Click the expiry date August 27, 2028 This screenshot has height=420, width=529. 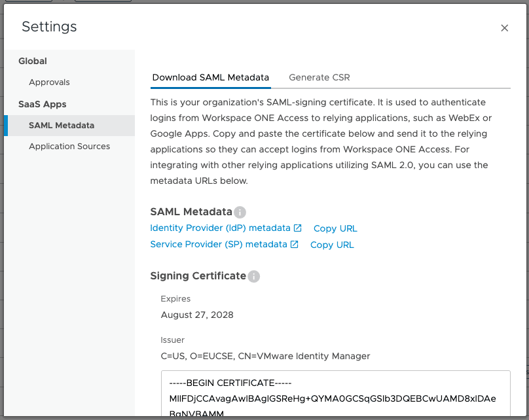click(x=197, y=315)
